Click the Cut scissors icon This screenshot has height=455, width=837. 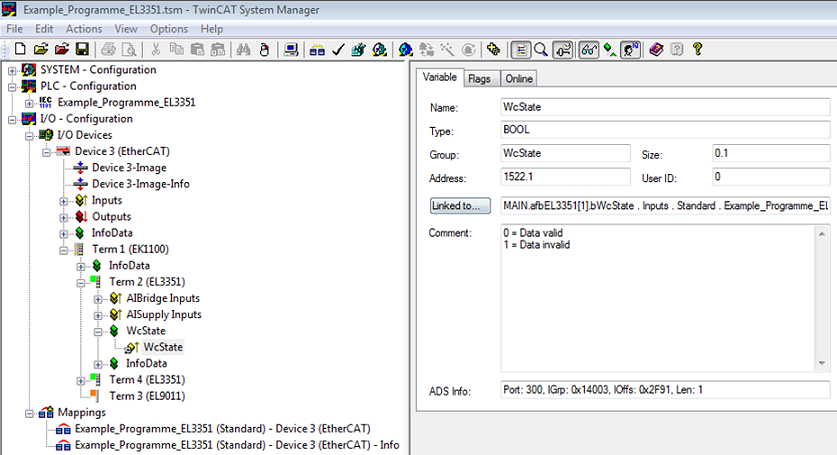tap(155, 50)
